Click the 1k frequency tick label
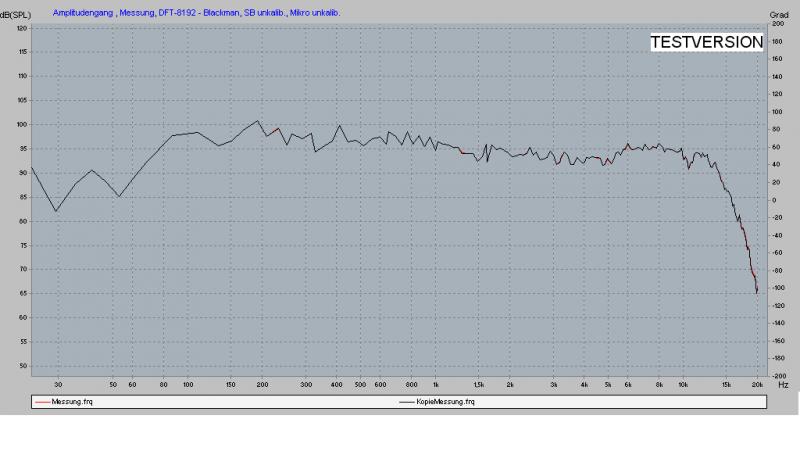 [436, 385]
